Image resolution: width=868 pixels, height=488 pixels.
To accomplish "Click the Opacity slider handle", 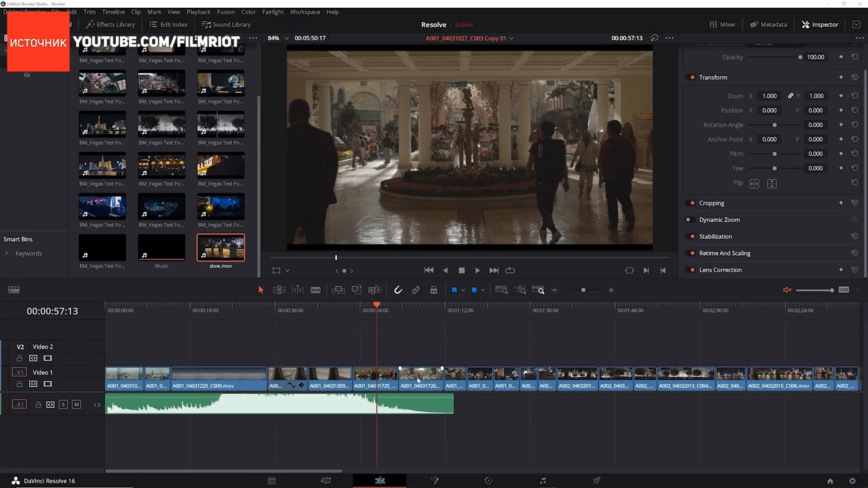I will [x=800, y=57].
